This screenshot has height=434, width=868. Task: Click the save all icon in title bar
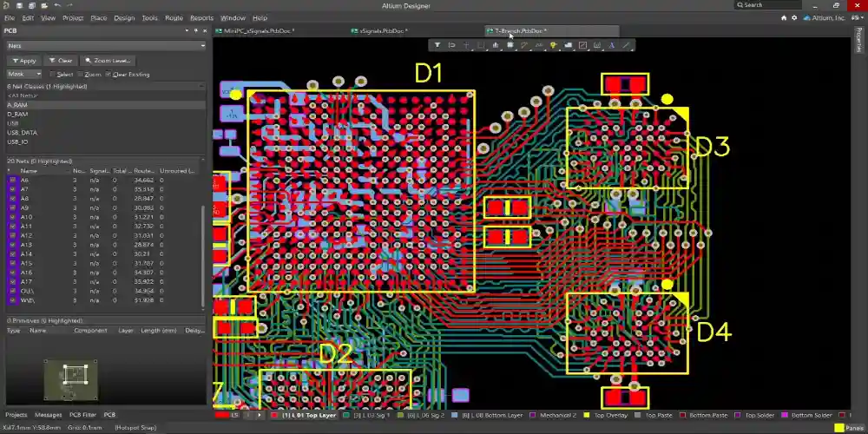[x=31, y=5]
